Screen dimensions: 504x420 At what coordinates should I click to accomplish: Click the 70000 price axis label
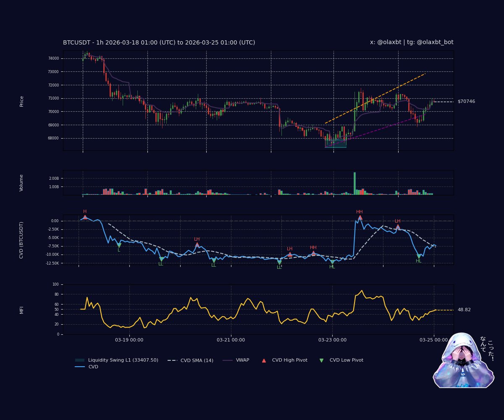point(53,112)
